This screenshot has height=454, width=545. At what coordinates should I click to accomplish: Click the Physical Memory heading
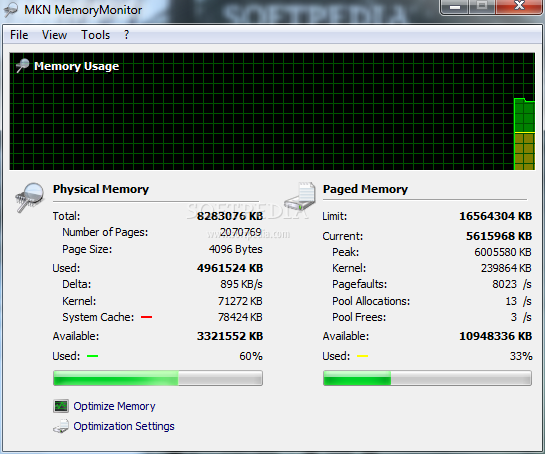tap(101, 189)
